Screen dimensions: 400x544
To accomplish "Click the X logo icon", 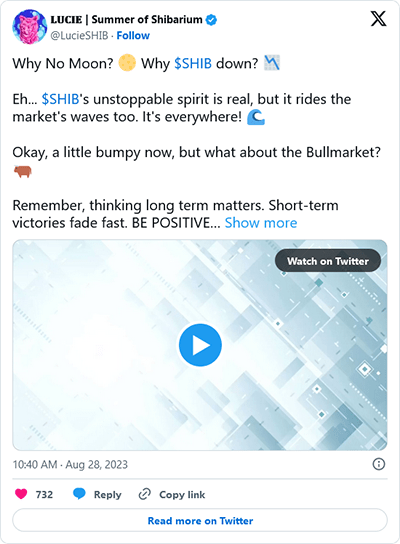I will click(x=378, y=19).
